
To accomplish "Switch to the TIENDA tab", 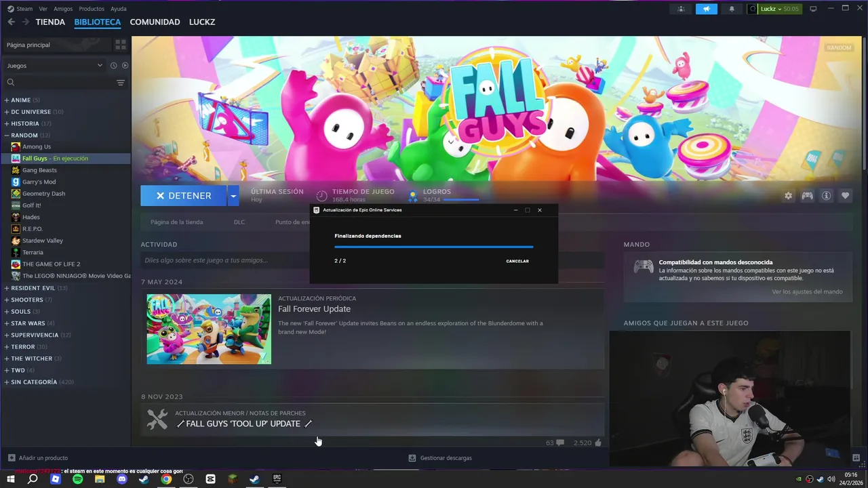I will pyautogui.click(x=50, y=22).
